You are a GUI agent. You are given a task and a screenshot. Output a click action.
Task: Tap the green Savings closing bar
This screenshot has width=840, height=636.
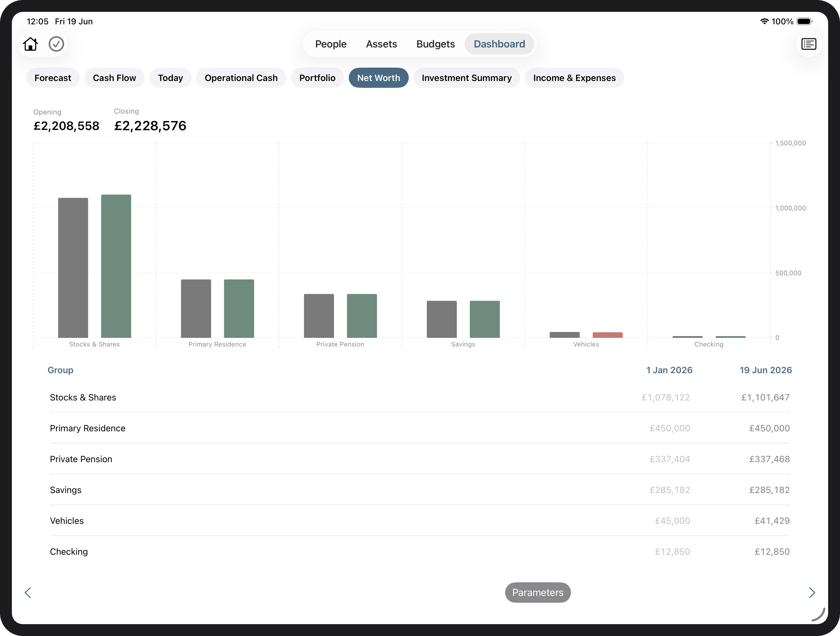click(x=485, y=319)
